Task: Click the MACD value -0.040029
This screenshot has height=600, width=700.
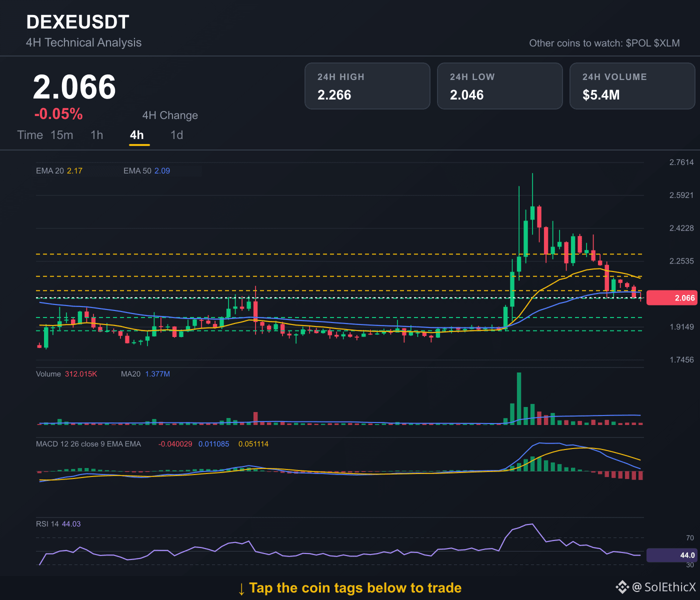Action: [x=175, y=444]
